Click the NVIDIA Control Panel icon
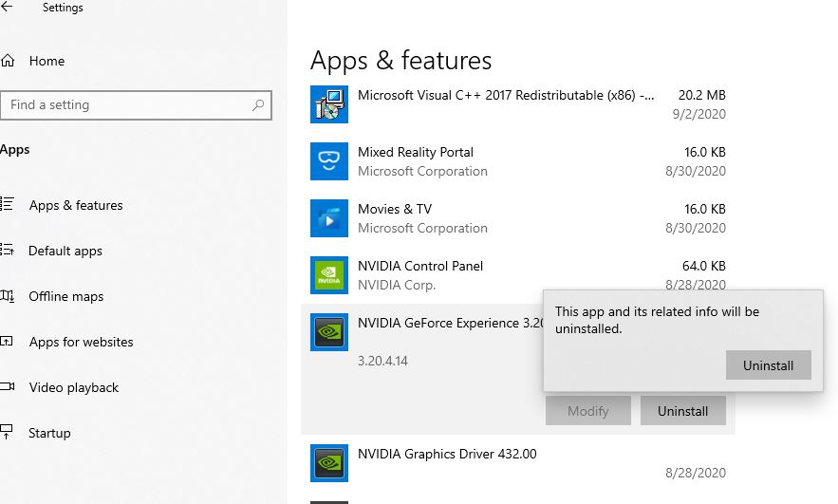This screenshot has width=838, height=504. tap(329, 275)
